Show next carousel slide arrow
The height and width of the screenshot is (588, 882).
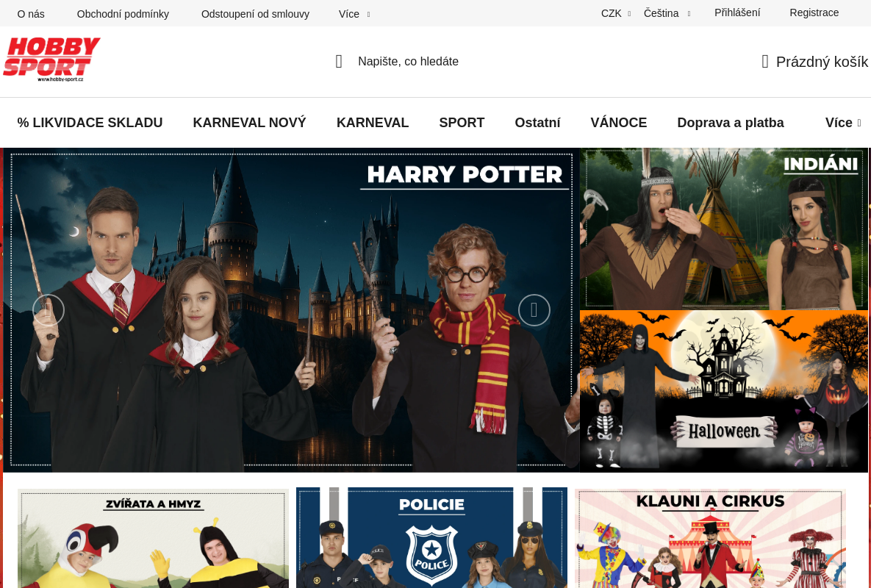534,310
